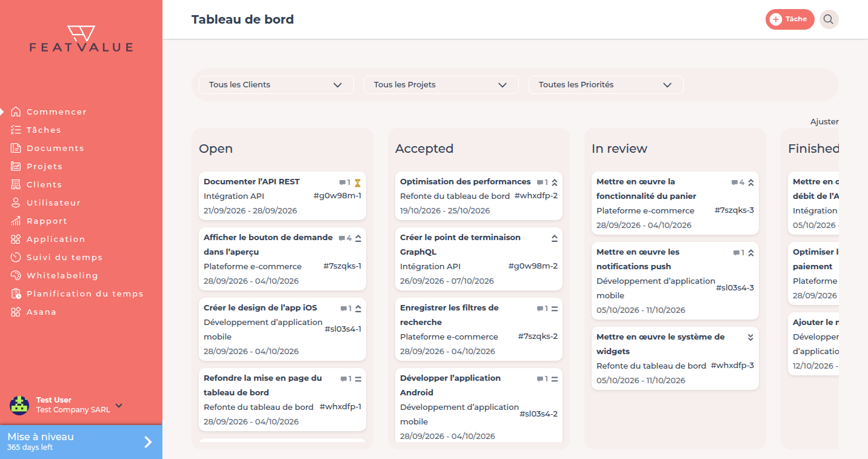Click '365 days left' text

click(x=30, y=447)
